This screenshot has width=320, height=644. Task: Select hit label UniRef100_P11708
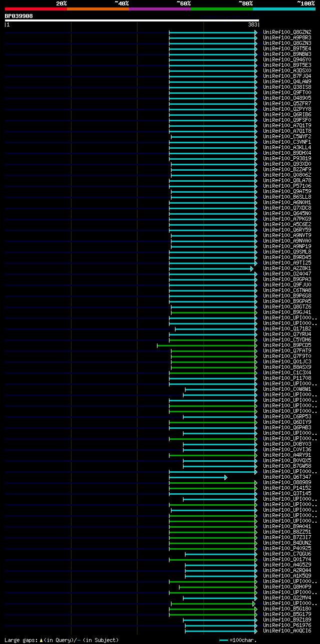click(287, 378)
